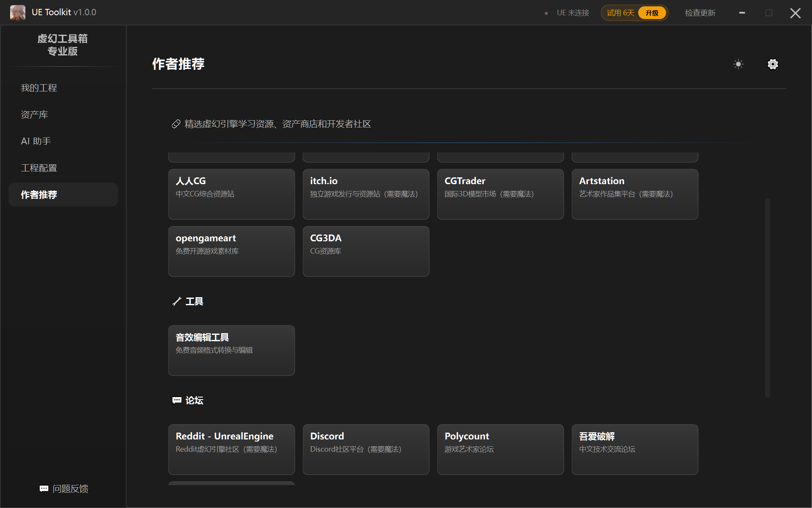Click wrench icon beside 工具 heading
Image resolution: width=812 pixels, height=508 pixels.
click(x=177, y=301)
